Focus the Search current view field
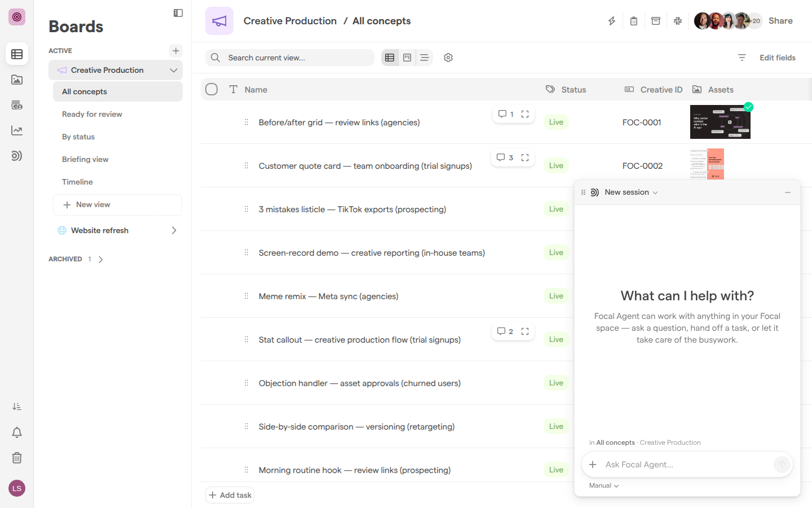 tap(290, 58)
